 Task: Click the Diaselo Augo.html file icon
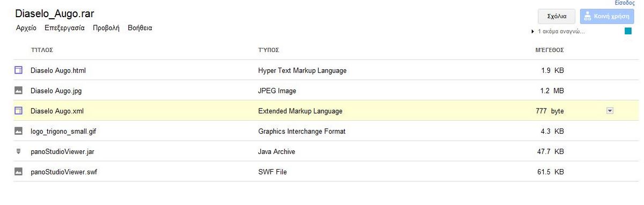point(18,70)
